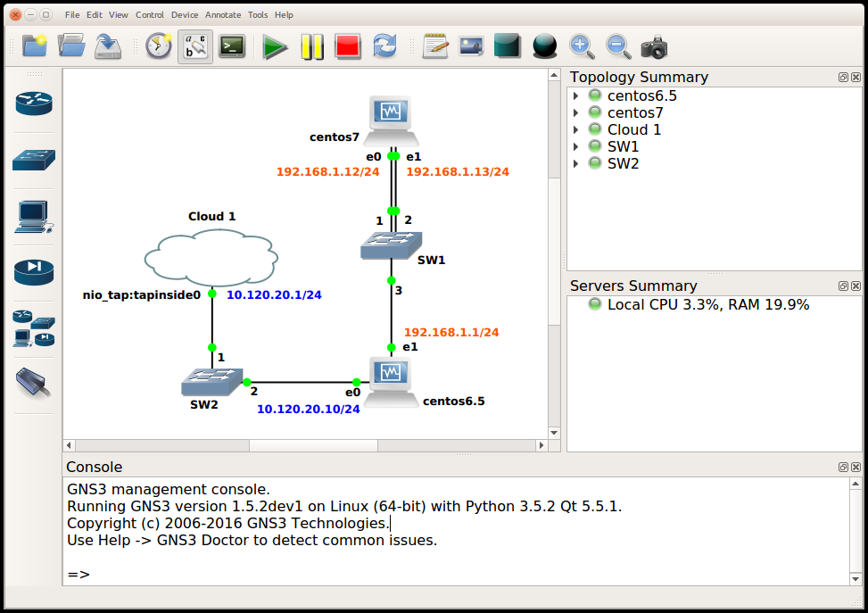The width and height of the screenshot is (868, 613).
Task: Click the canvas horizontal scrollbar right arrow
Action: pos(541,445)
